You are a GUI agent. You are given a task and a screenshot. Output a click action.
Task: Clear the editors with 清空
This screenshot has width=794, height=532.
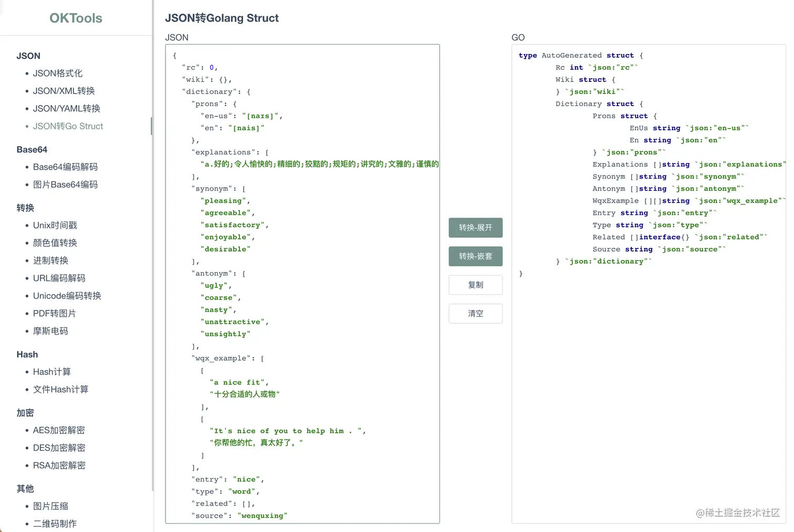tap(475, 314)
